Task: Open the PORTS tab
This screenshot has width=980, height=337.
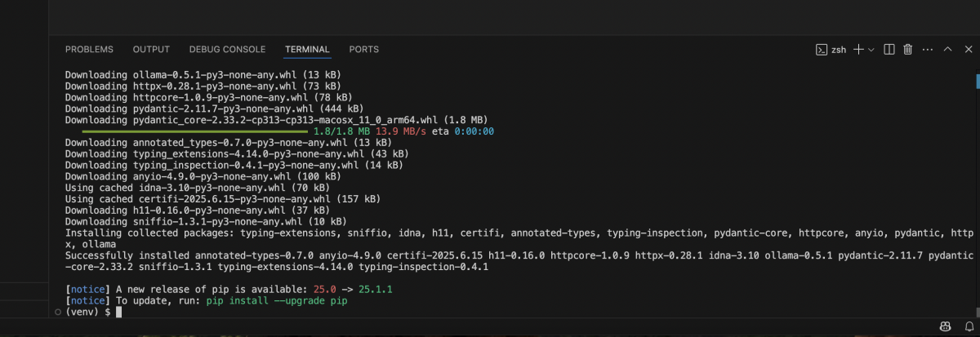Action: click(x=364, y=50)
